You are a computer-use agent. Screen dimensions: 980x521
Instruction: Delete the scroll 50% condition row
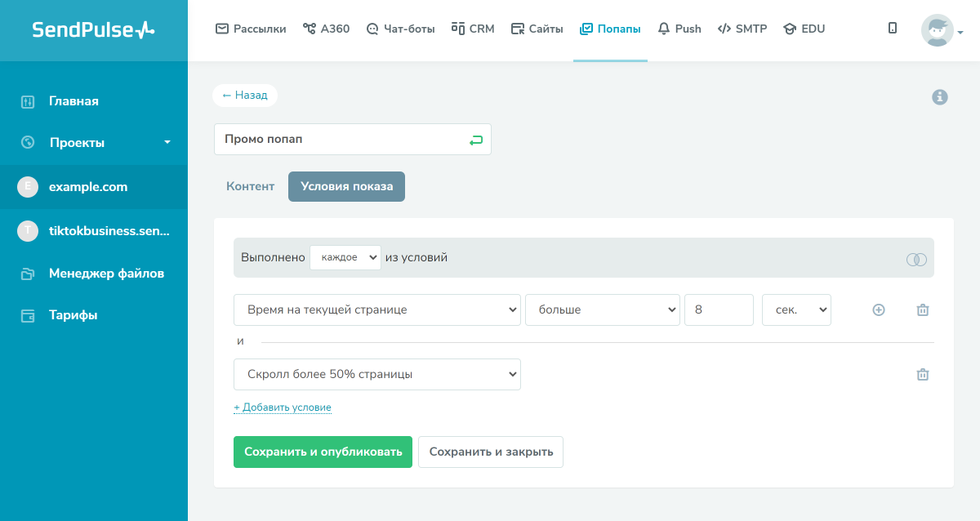[923, 375]
